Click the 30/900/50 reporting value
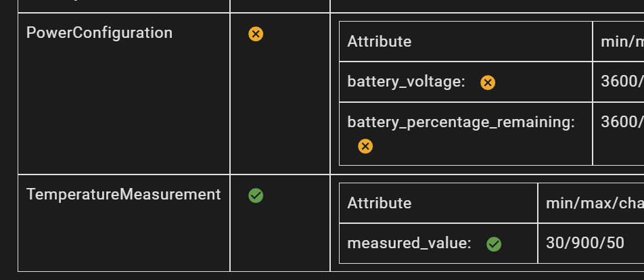644x280 pixels. pyautogui.click(x=584, y=243)
